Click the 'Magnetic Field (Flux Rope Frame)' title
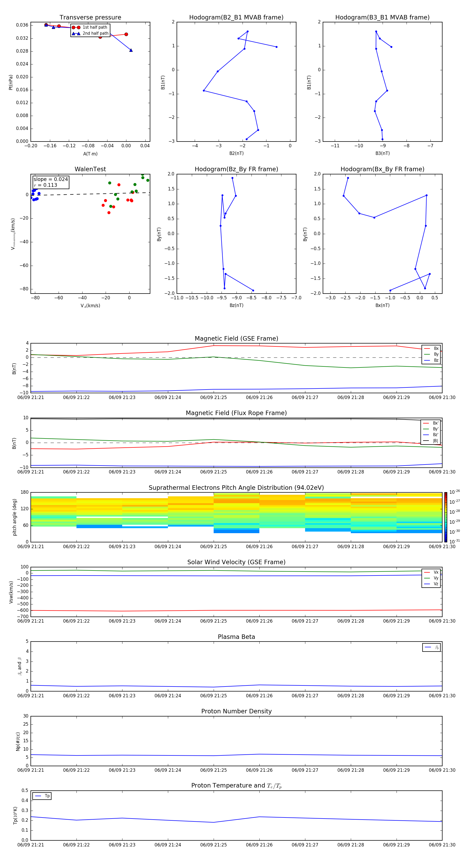Image resolution: width=473 pixels, height=868 pixels. (236, 413)
